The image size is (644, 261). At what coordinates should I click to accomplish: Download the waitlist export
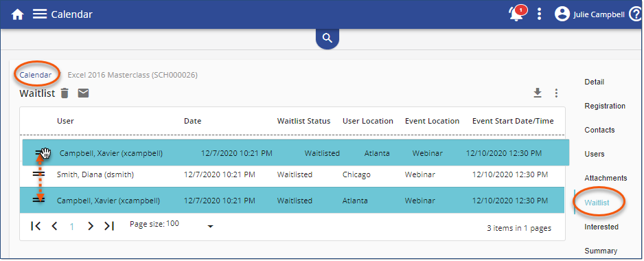click(537, 93)
